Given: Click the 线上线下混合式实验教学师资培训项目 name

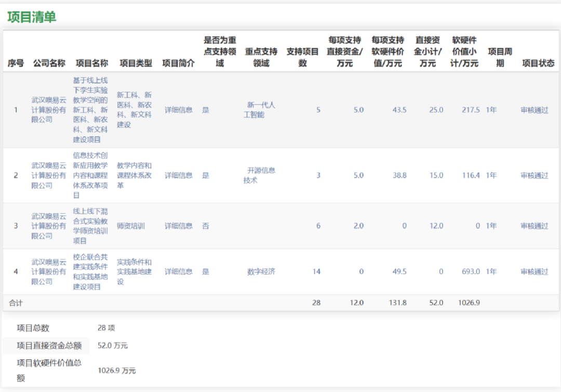Looking at the screenshot, I should 90,226.
